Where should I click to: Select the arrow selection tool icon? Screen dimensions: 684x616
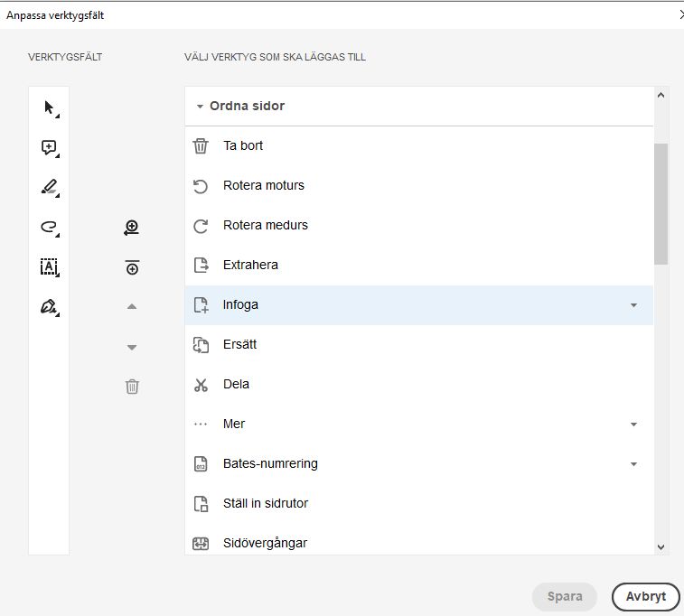tap(50, 108)
